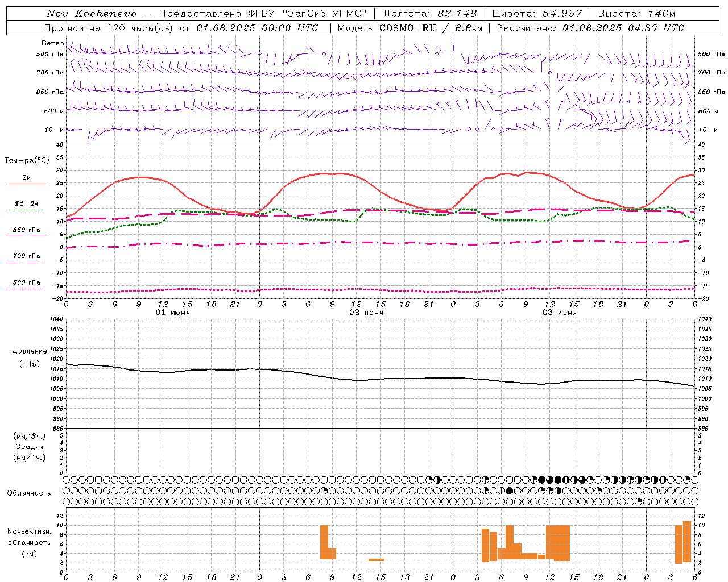Click the Конвективн. panel label
The width and height of the screenshot is (728, 582).
(30, 531)
